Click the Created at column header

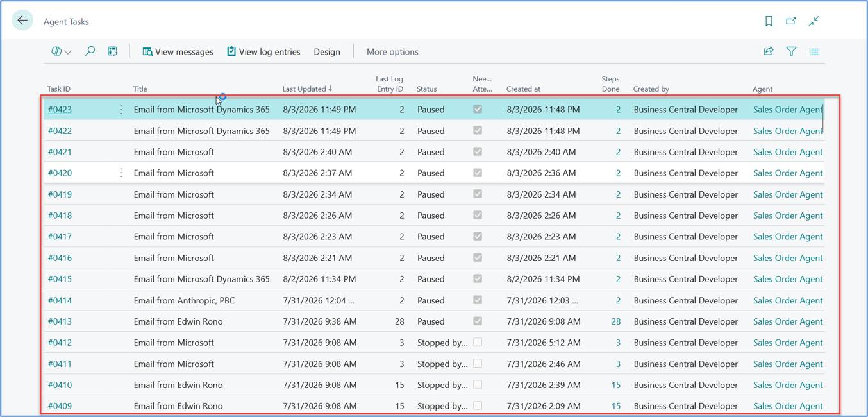coord(523,89)
